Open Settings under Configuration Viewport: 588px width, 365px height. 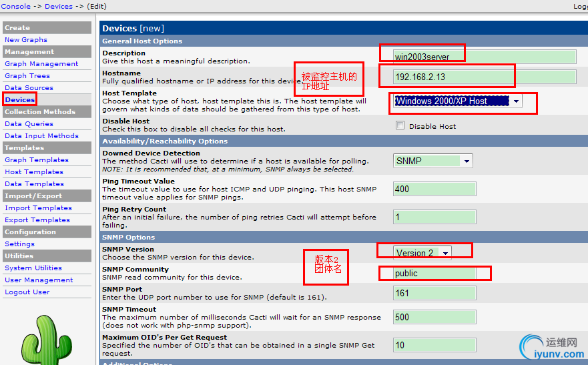pos(19,244)
